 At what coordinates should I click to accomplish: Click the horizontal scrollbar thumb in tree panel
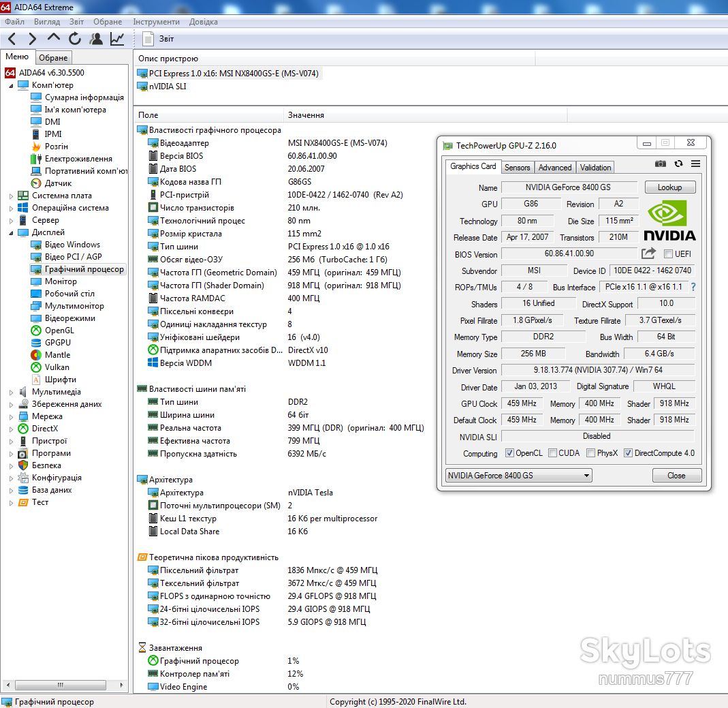click(61, 686)
